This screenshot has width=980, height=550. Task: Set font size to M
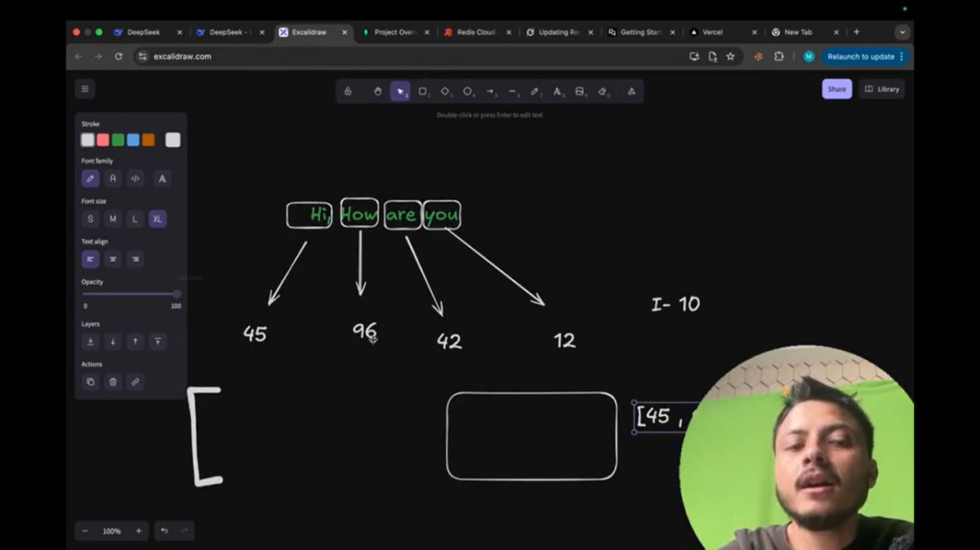(x=113, y=219)
